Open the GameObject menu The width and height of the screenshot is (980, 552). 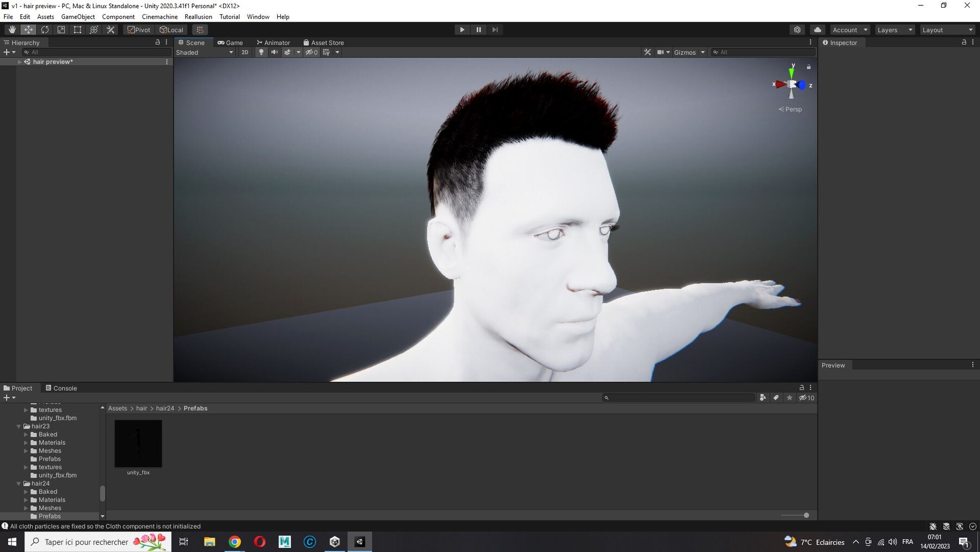pyautogui.click(x=78, y=17)
